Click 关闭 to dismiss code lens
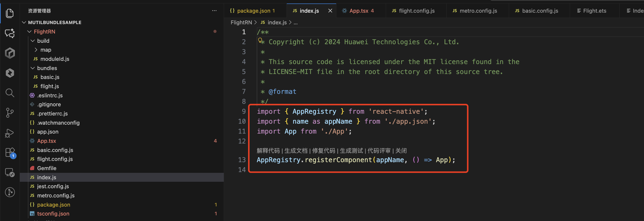 [x=401, y=151]
